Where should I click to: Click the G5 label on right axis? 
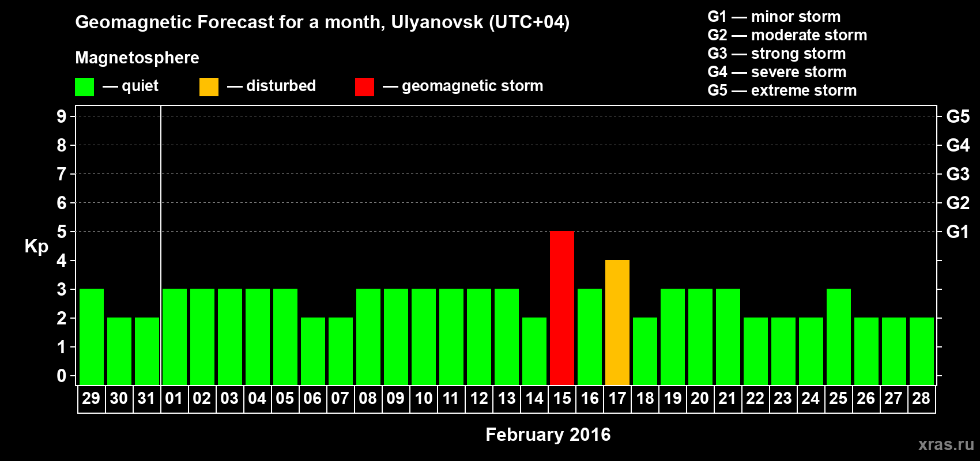[x=958, y=116]
